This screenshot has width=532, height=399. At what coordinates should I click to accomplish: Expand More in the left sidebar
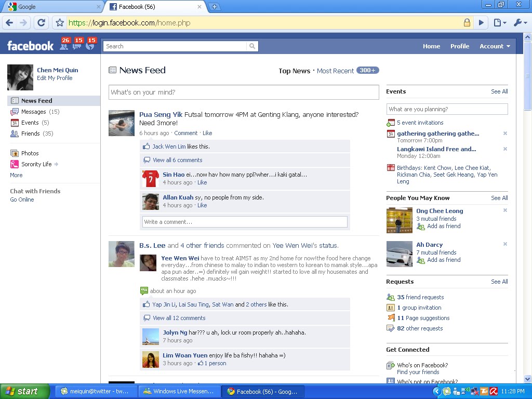[16, 175]
